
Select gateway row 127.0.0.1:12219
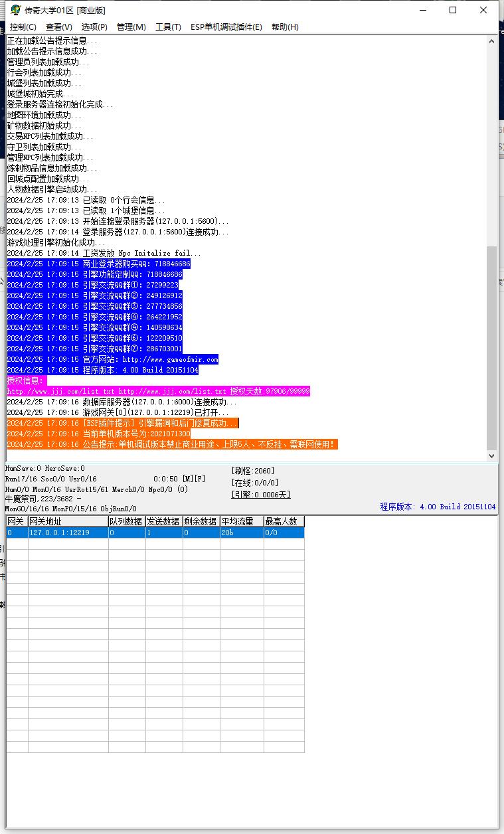155,533
